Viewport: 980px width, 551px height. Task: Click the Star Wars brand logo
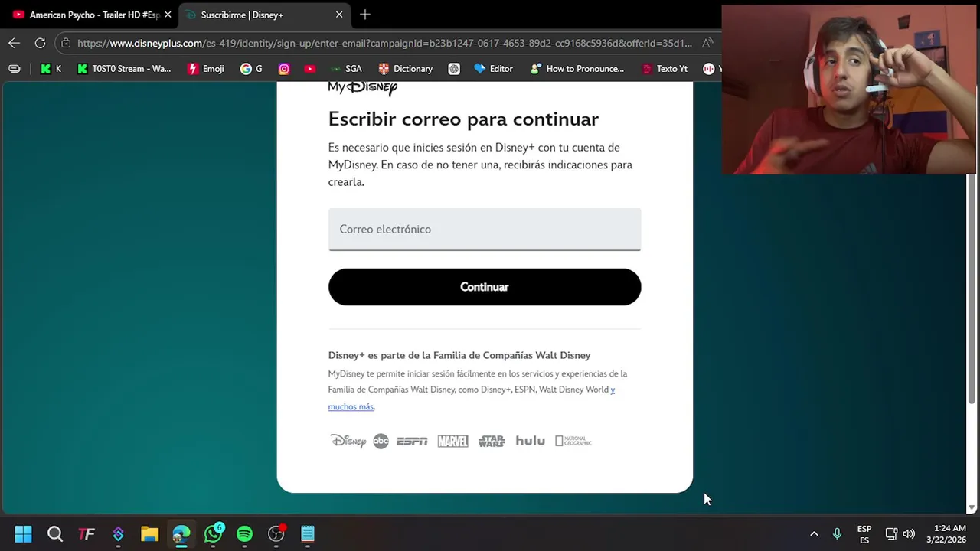(x=492, y=441)
